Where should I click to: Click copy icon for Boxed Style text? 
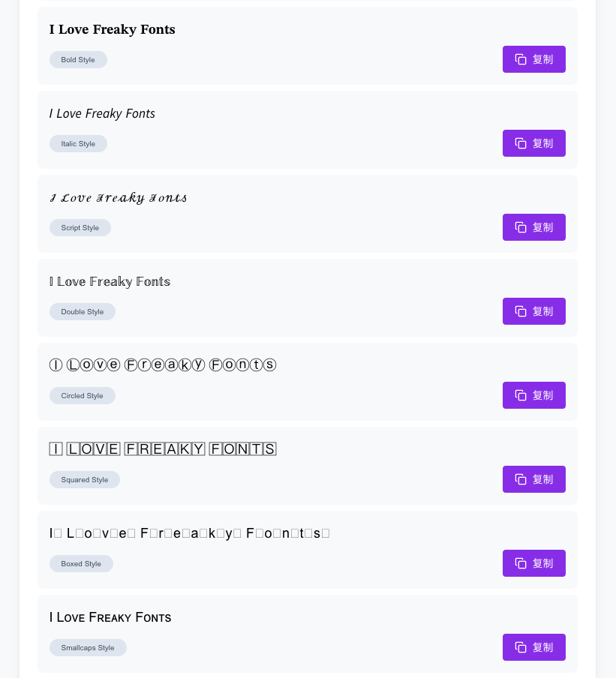(x=521, y=563)
